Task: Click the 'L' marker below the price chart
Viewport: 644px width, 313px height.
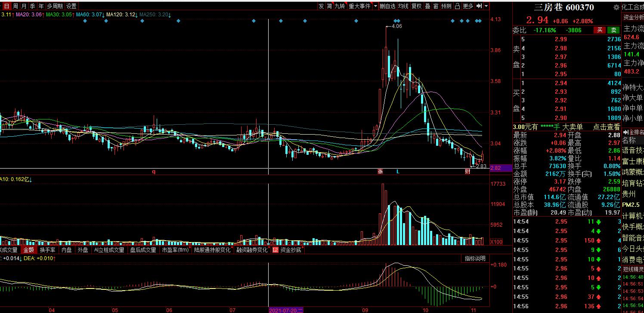Action: click(398, 172)
